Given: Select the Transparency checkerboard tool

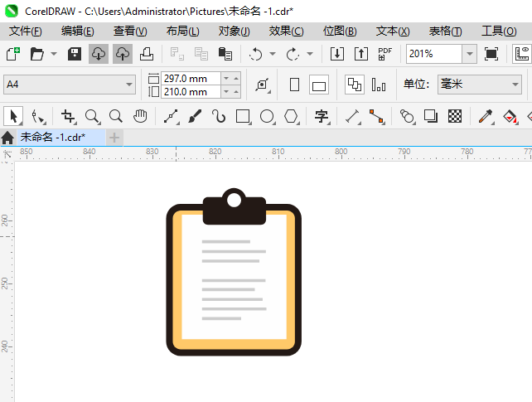Looking at the screenshot, I should click(x=455, y=116).
